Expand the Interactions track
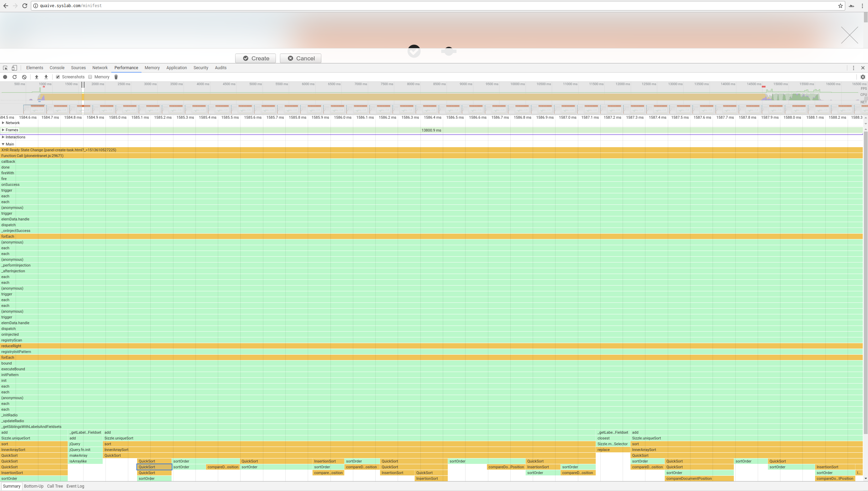868x491 pixels. pos(3,137)
